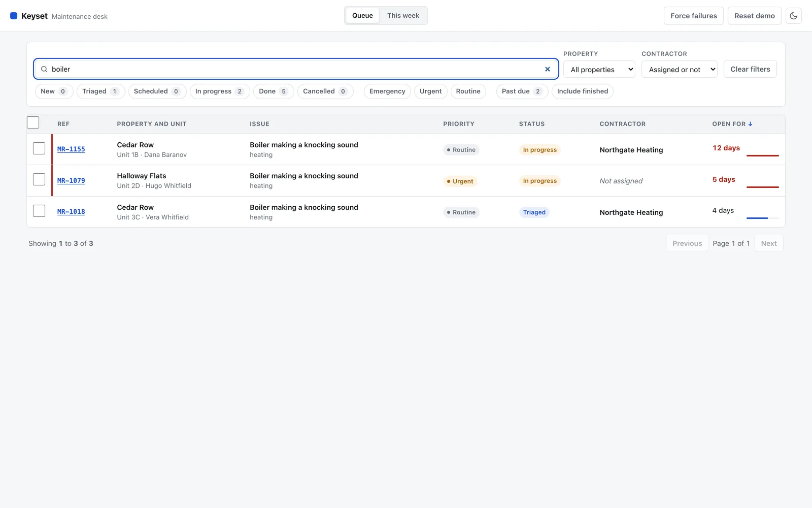Click the search field containing boiler

click(296, 69)
